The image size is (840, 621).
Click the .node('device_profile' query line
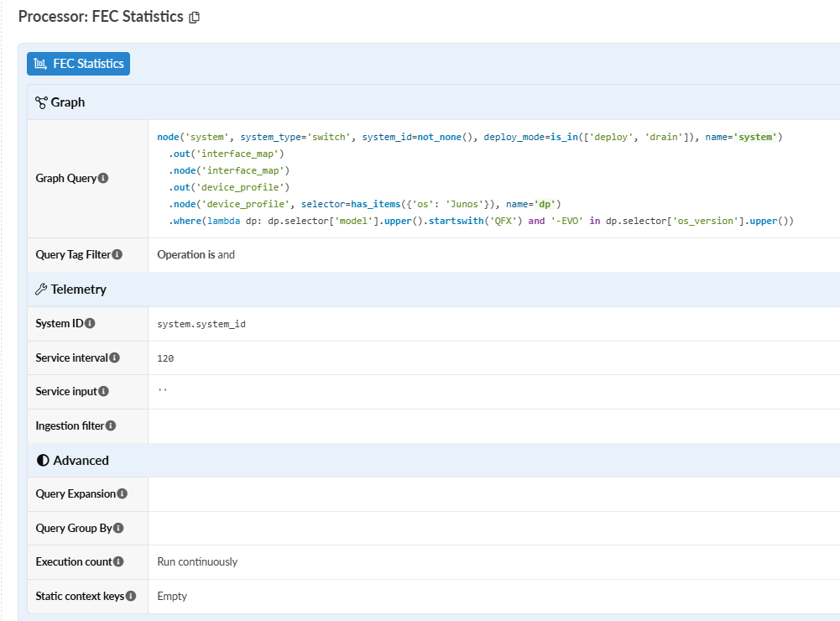click(x=365, y=204)
